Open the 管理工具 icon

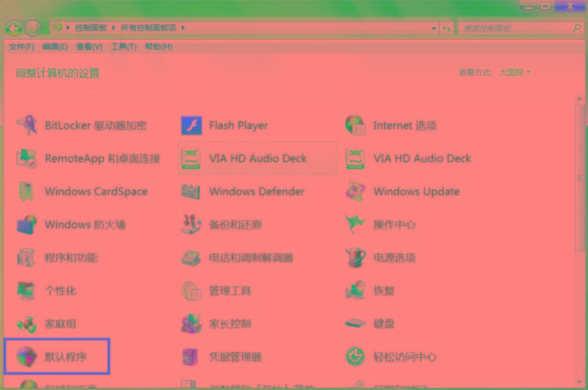pos(191,291)
